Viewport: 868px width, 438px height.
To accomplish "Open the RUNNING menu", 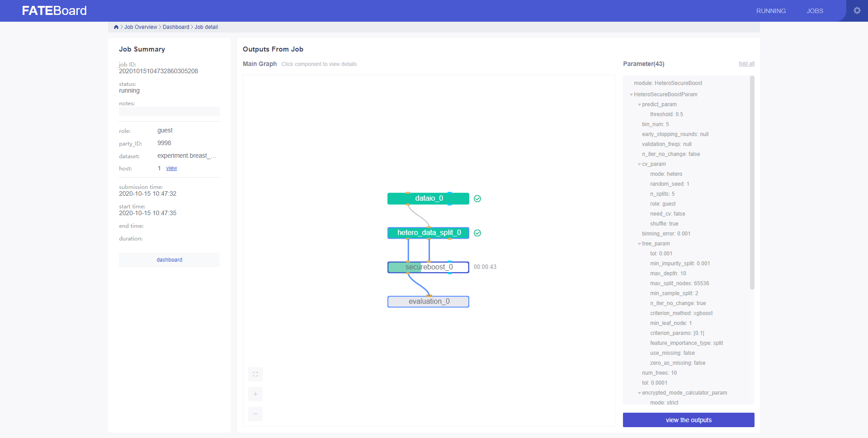I will [x=771, y=11].
